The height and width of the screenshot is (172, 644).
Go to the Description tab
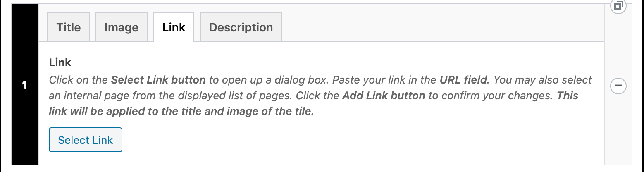[241, 27]
